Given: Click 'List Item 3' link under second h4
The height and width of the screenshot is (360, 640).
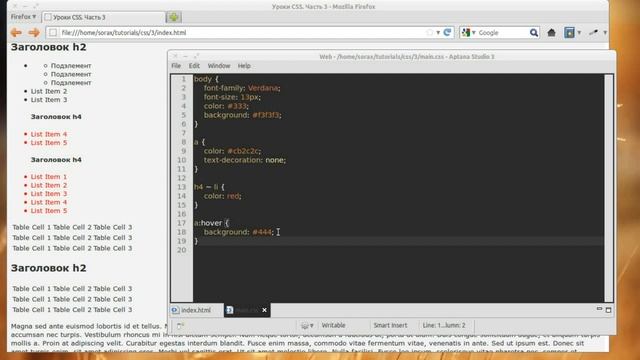Looking at the screenshot, I should click(x=49, y=193).
